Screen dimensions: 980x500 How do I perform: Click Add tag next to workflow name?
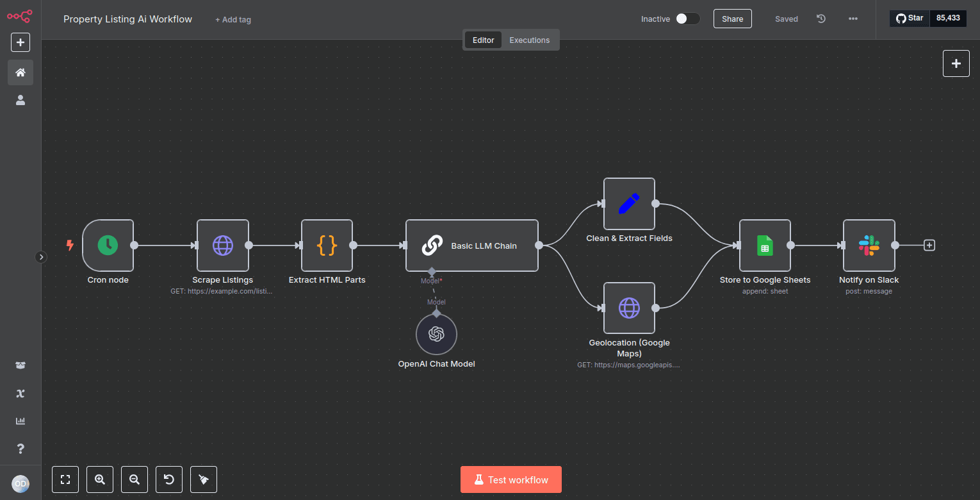coord(233,19)
